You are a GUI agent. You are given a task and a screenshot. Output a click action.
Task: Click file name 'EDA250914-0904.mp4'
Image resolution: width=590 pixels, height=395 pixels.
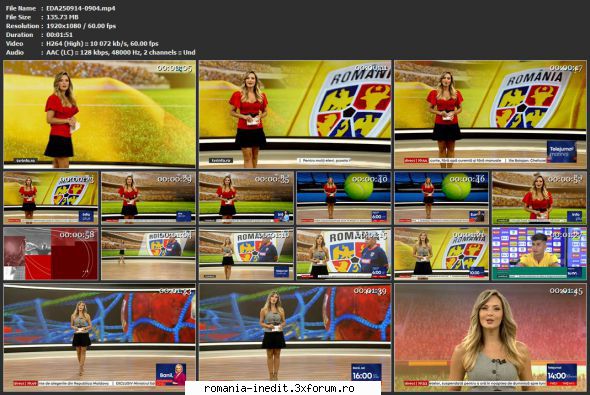tap(81, 8)
